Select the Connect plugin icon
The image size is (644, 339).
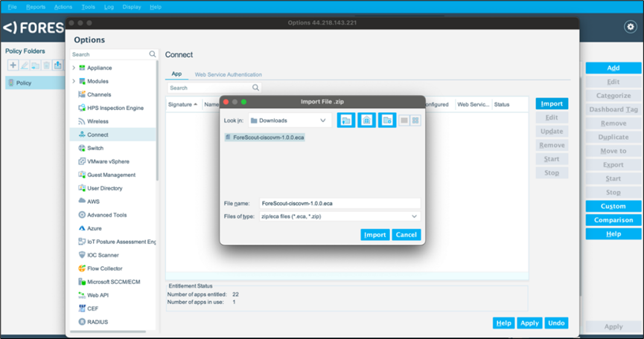coord(82,135)
